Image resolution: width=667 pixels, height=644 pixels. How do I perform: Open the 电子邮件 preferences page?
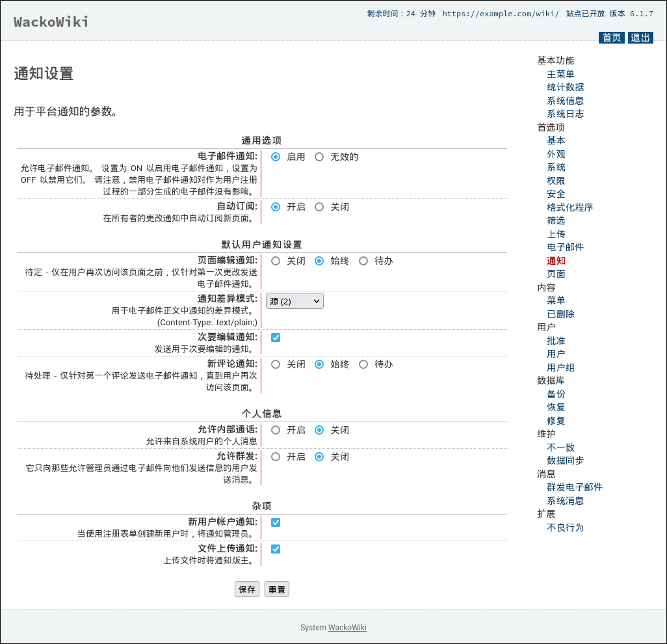click(565, 247)
